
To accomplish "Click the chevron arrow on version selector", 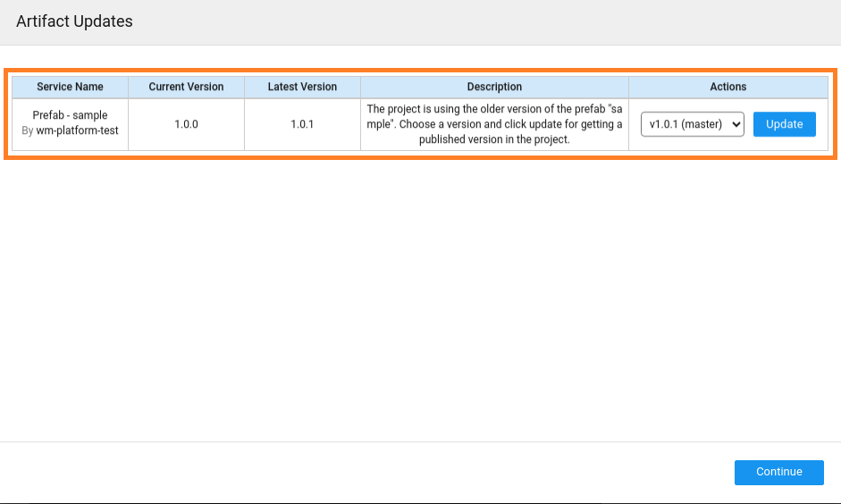I will [x=736, y=124].
